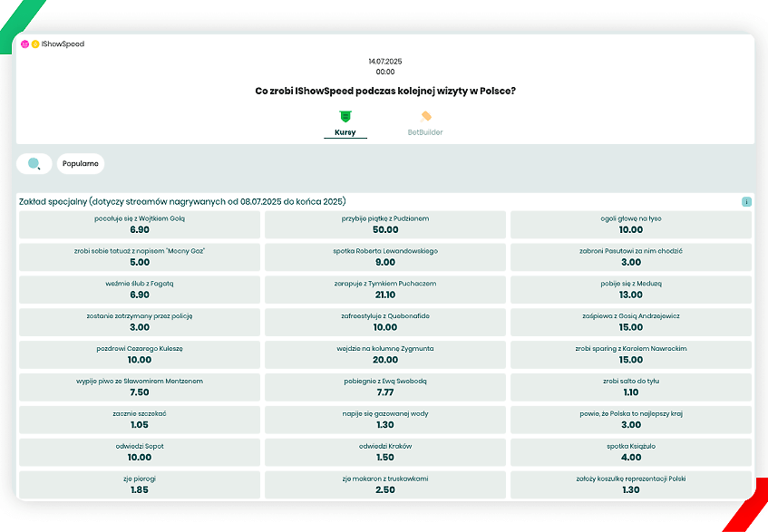The width and height of the screenshot is (768, 532).
Task: Choose pozdrowi Cezarego Kuleszę bet
Action: coord(140,355)
